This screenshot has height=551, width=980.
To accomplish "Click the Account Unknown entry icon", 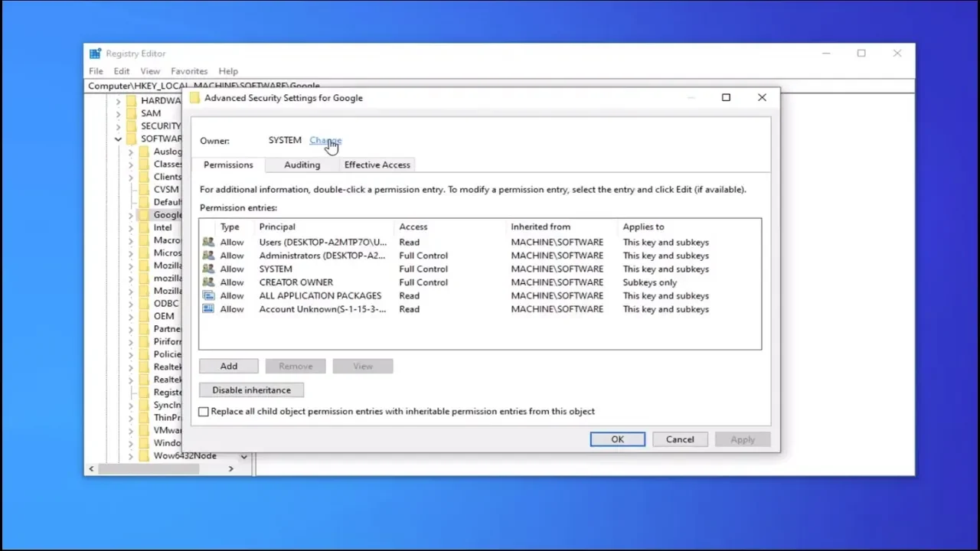I will (208, 309).
